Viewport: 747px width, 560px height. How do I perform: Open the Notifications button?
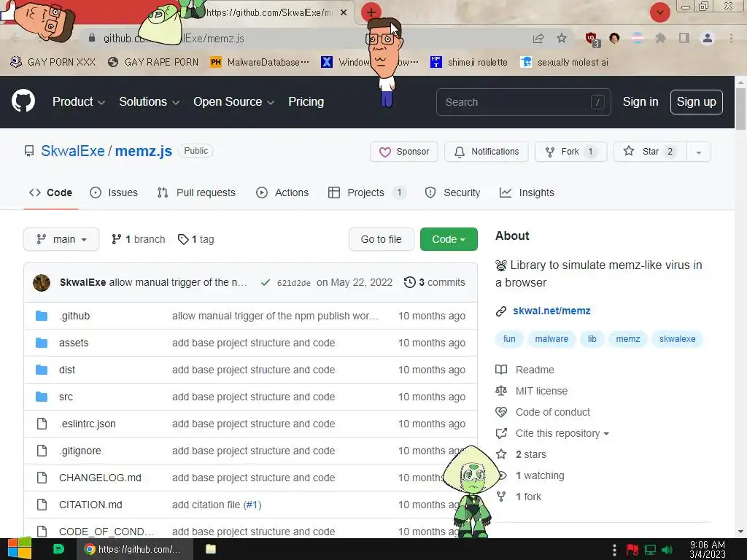487,152
